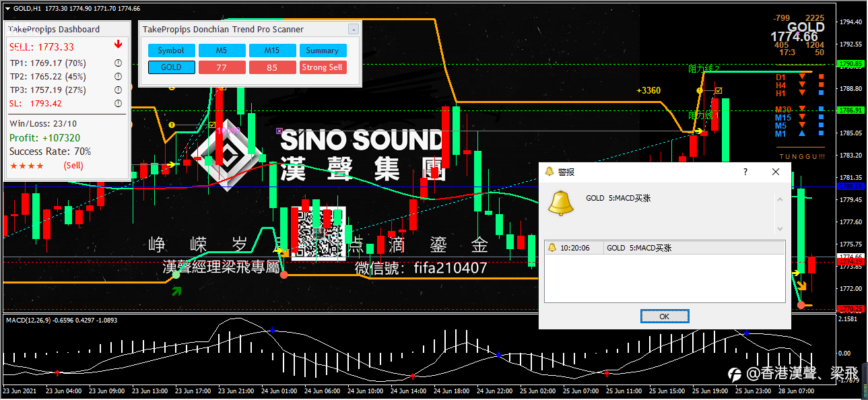The width and height of the screenshot is (868, 400).
Task: Click the M5 column button in scanner
Action: 222,51
